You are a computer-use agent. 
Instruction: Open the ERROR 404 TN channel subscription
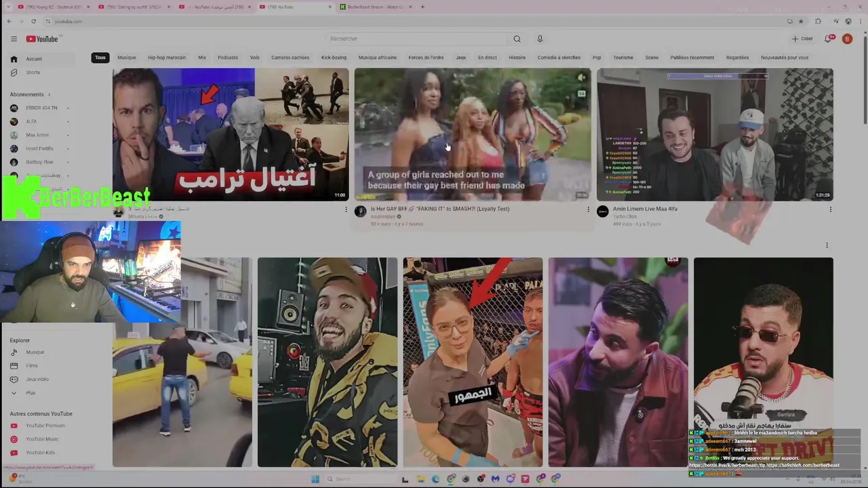tap(41, 108)
